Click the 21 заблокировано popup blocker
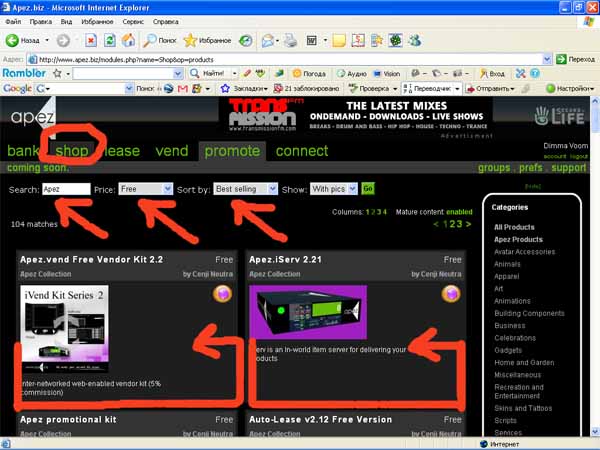The width and height of the screenshot is (600, 450). [x=307, y=89]
